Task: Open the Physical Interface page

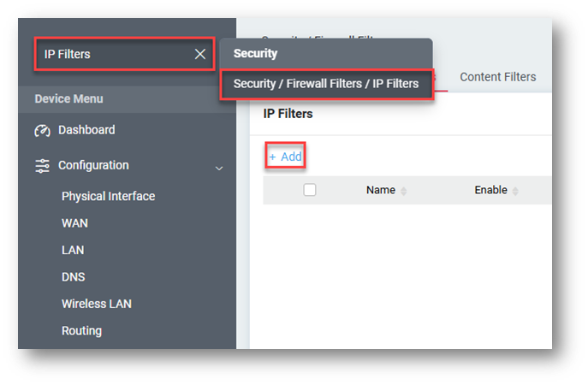Action: tap(108, 196)
